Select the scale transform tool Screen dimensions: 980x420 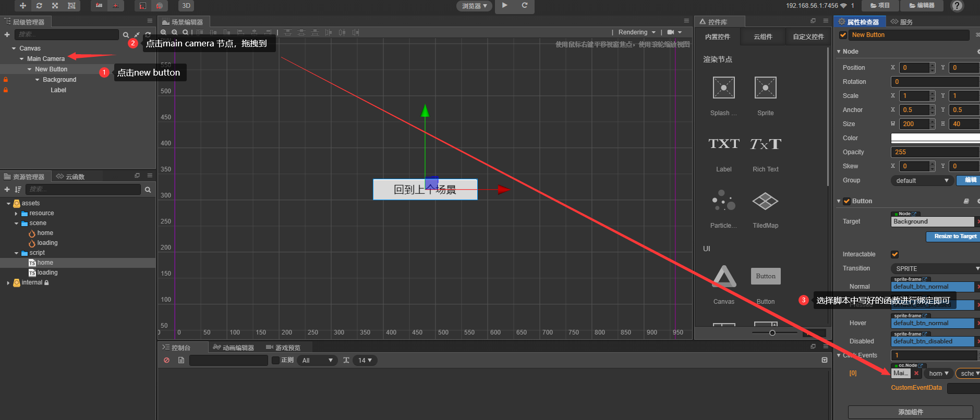click(x=55, y=6)
